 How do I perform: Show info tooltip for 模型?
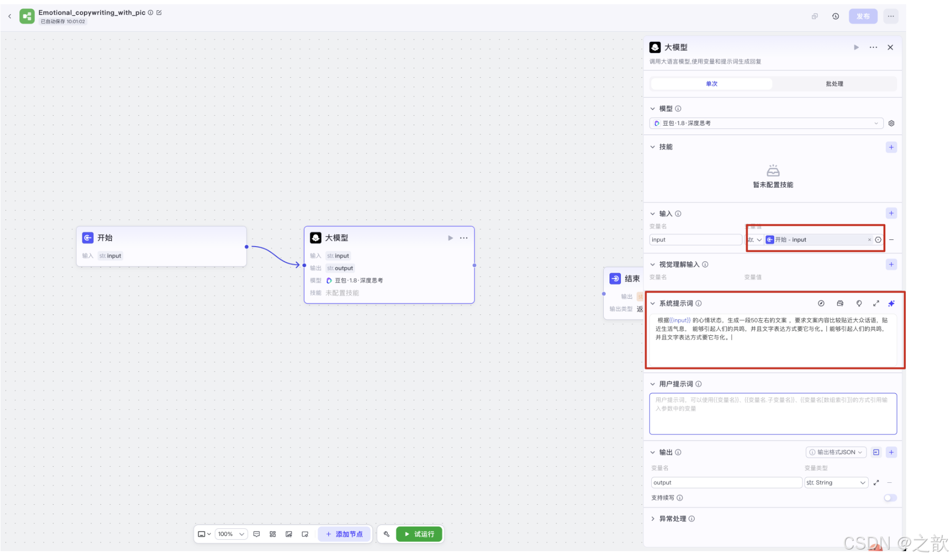tap(678, 108)
